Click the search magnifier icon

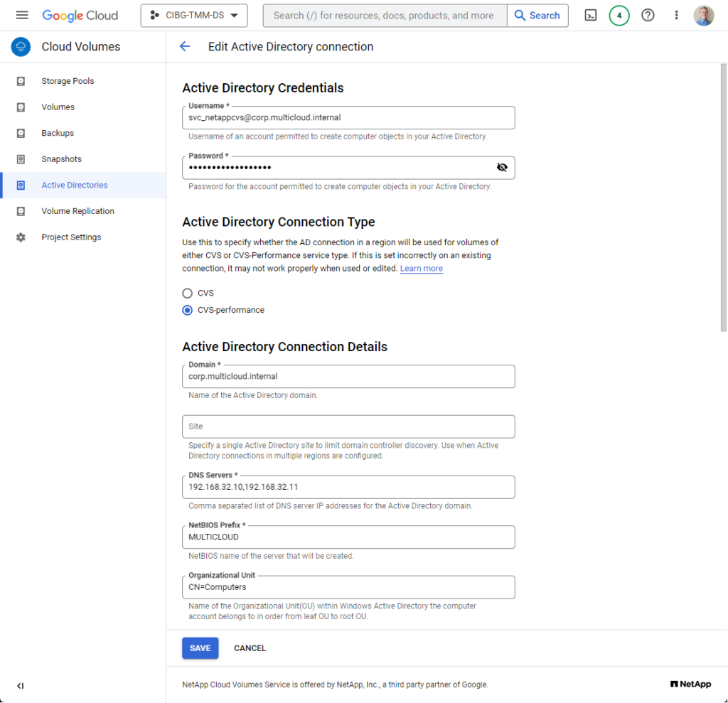coord(520,16)
